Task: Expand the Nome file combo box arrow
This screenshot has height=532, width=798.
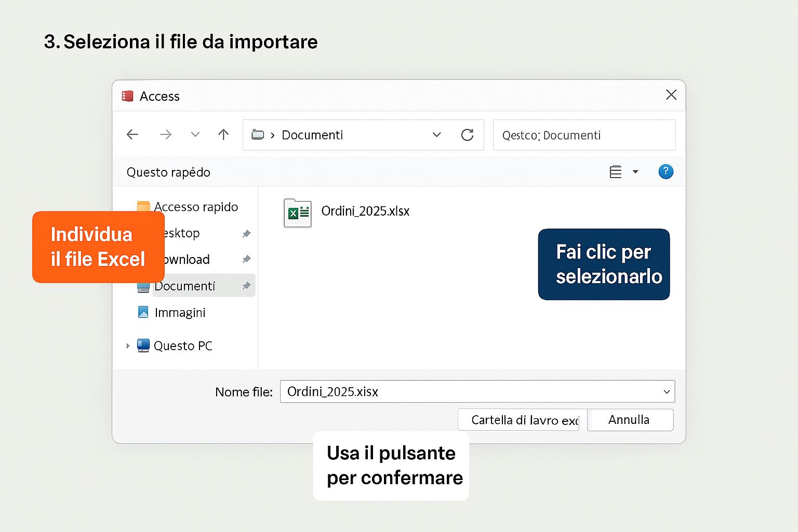Action: click(x=667, y=392)
